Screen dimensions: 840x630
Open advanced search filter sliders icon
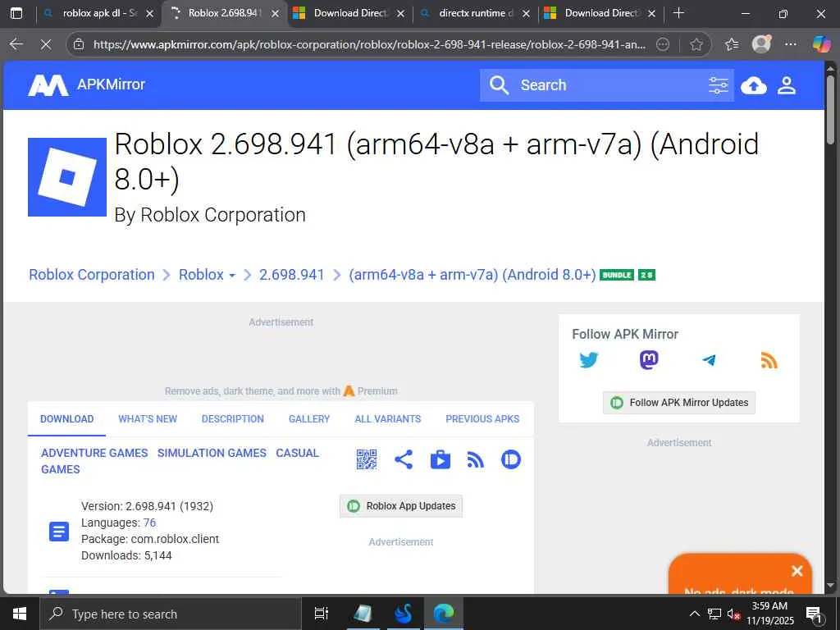click(718, 84)
